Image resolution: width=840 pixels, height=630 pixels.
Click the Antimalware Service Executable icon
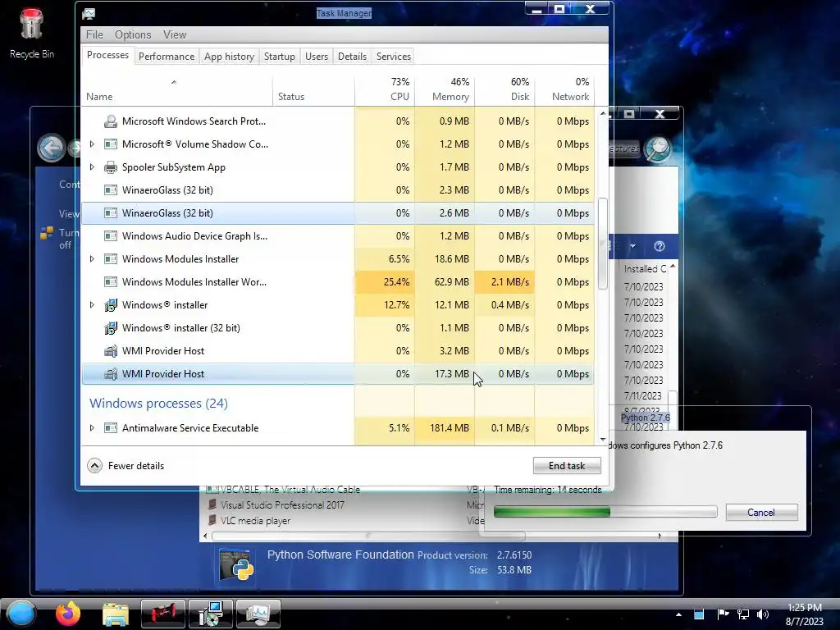point(111,428)
